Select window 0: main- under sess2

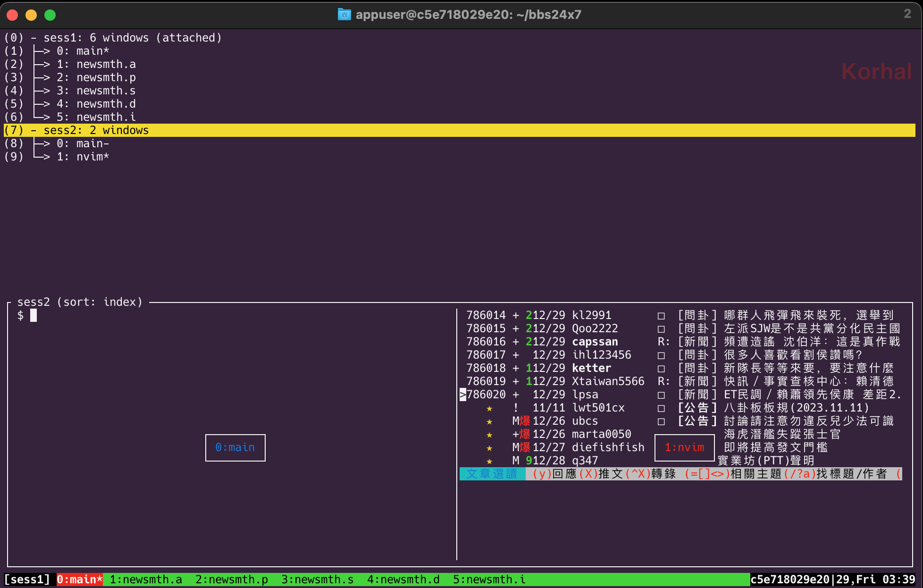57,143
